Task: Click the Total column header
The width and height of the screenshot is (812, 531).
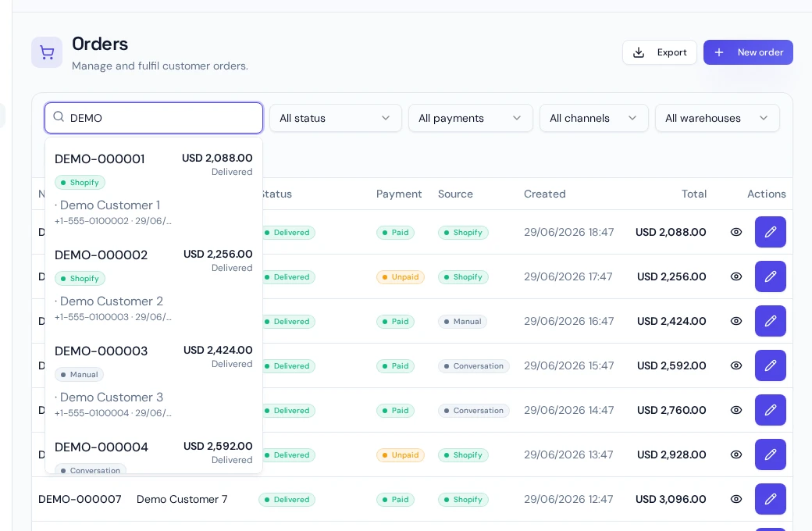Action: pyautogui.click(x=694, y=194)
